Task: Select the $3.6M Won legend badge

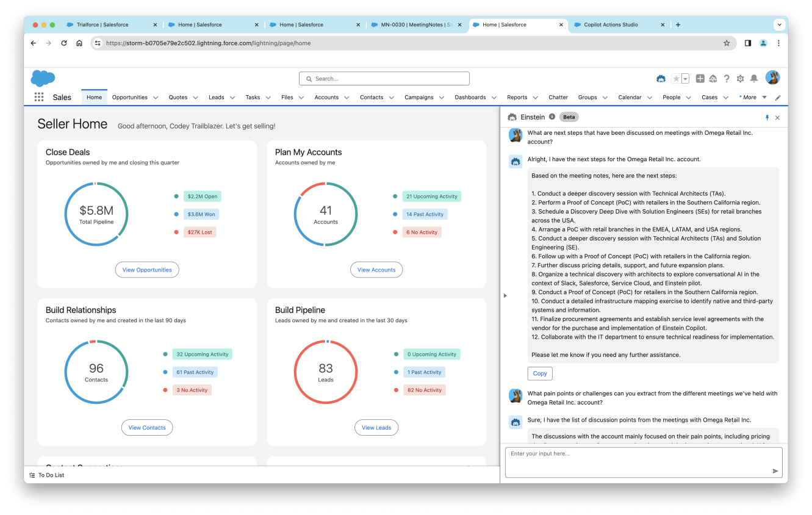Action: (x=202, y=214)
